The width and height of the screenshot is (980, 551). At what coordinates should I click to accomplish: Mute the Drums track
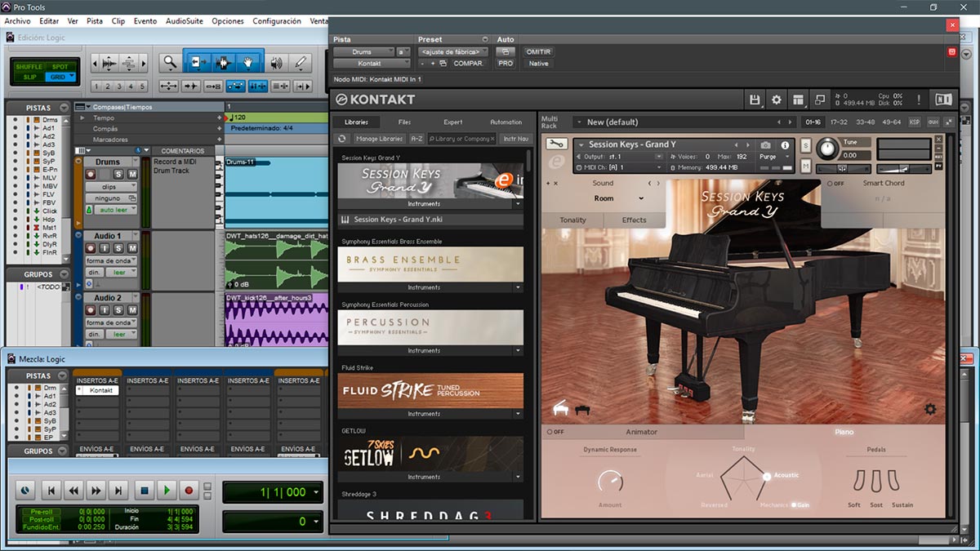point(131,174)
